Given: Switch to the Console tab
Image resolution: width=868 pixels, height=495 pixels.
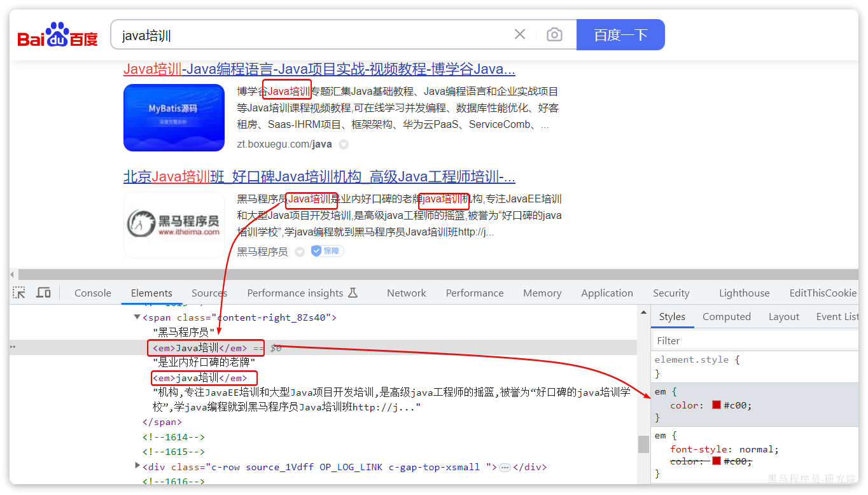Looking at the screenshot, I should click(x=93, y=293).
